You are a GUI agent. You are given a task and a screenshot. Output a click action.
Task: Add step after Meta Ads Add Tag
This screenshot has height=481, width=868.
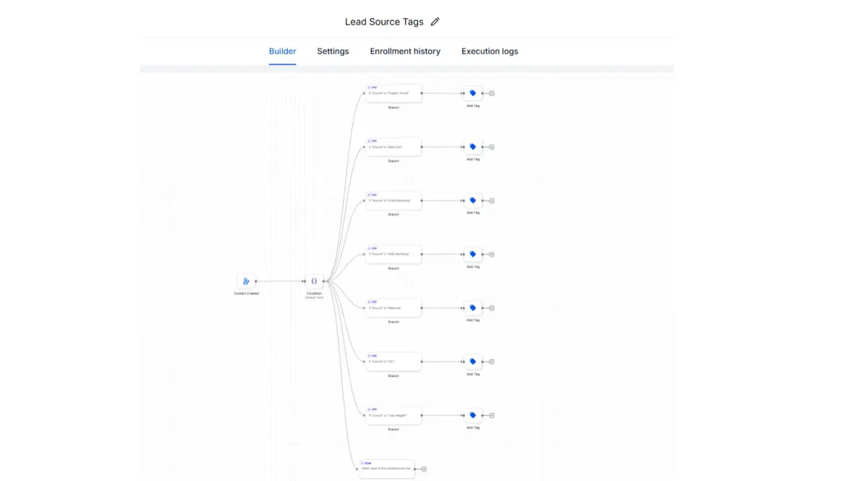[x=492, y=147]
